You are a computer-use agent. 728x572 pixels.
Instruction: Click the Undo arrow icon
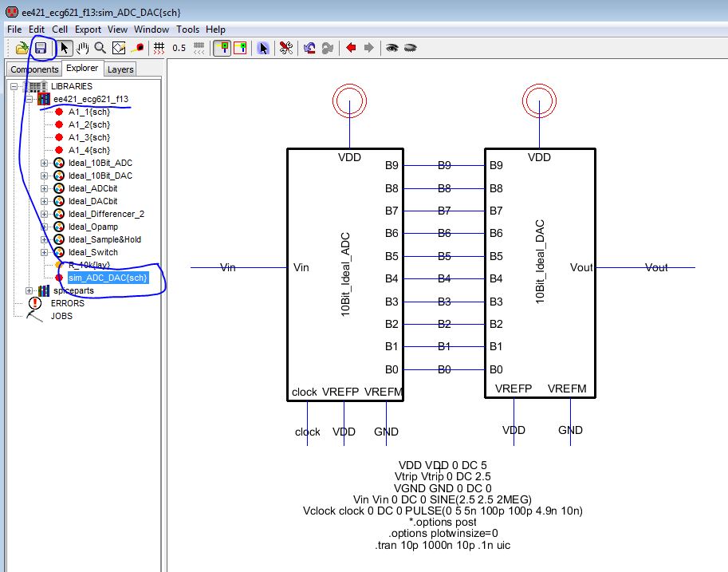[309, 48]
